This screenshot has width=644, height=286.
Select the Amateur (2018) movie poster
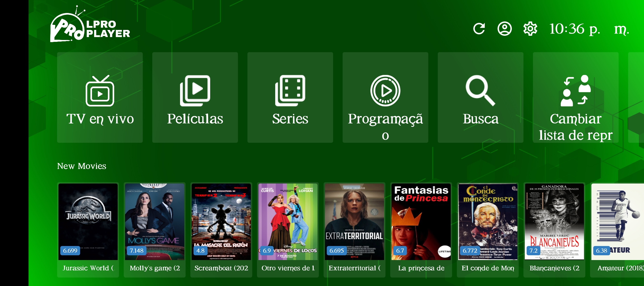(x=617, y=230)
